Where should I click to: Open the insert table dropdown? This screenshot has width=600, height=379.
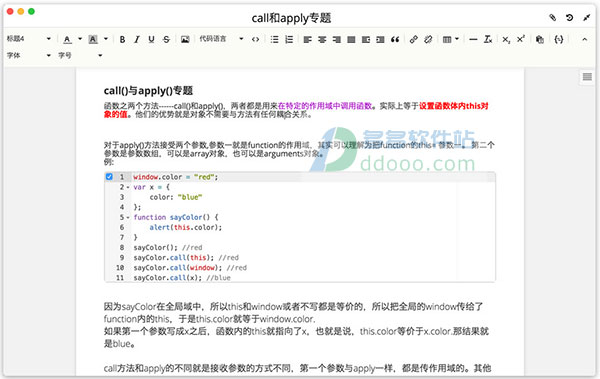[450, 39]
